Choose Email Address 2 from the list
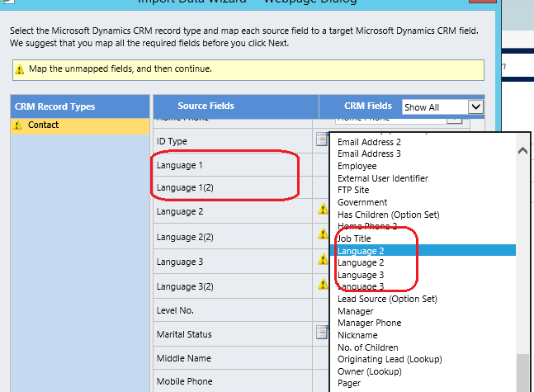Image resolution: width=534 pixels, height=392 pixels. tap(369, 142)
